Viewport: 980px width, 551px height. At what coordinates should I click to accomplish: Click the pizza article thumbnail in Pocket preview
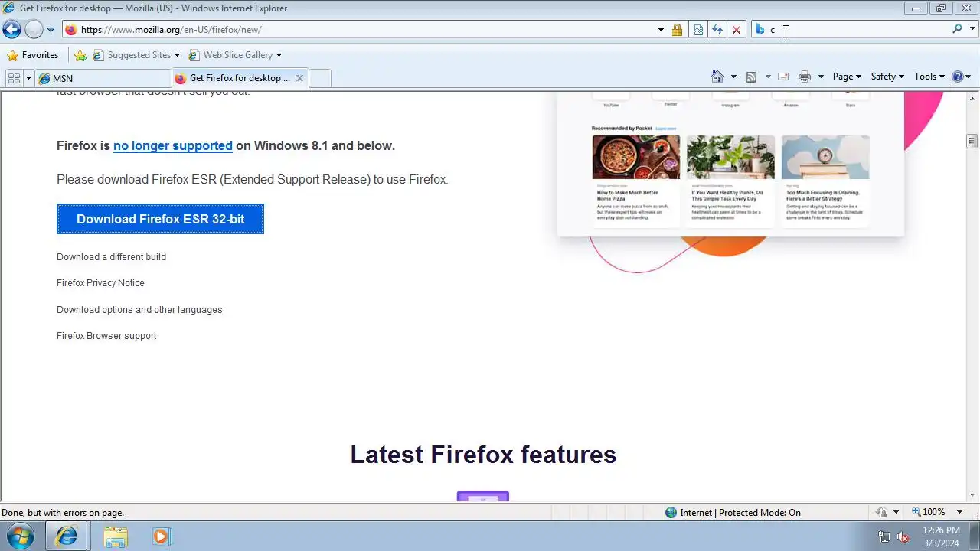click(x=635, y=157)
